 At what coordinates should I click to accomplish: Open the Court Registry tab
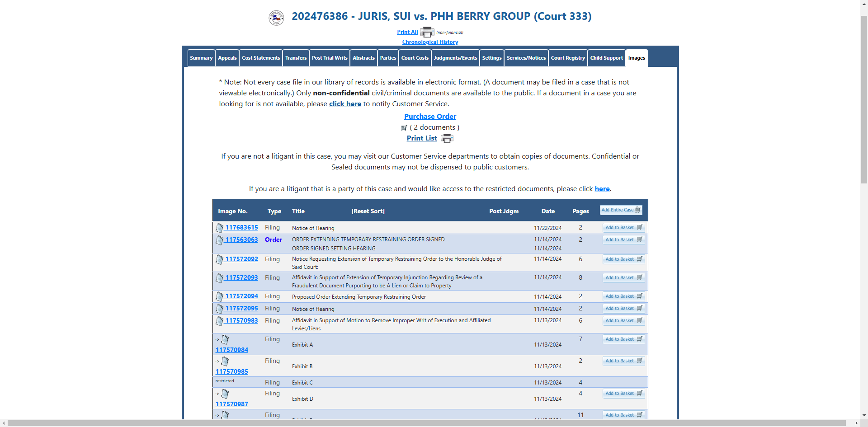pyautogui.click(x=568, y=58)
